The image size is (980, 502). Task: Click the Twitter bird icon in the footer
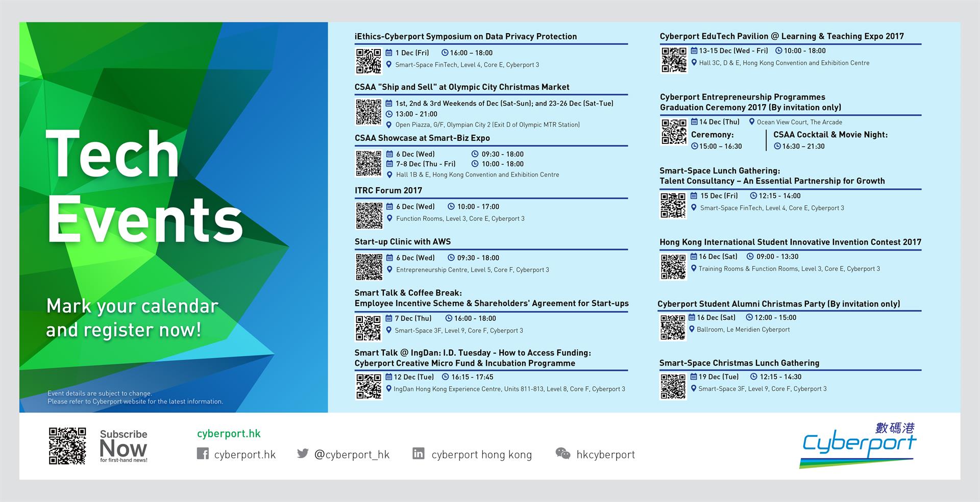(303, 453)
